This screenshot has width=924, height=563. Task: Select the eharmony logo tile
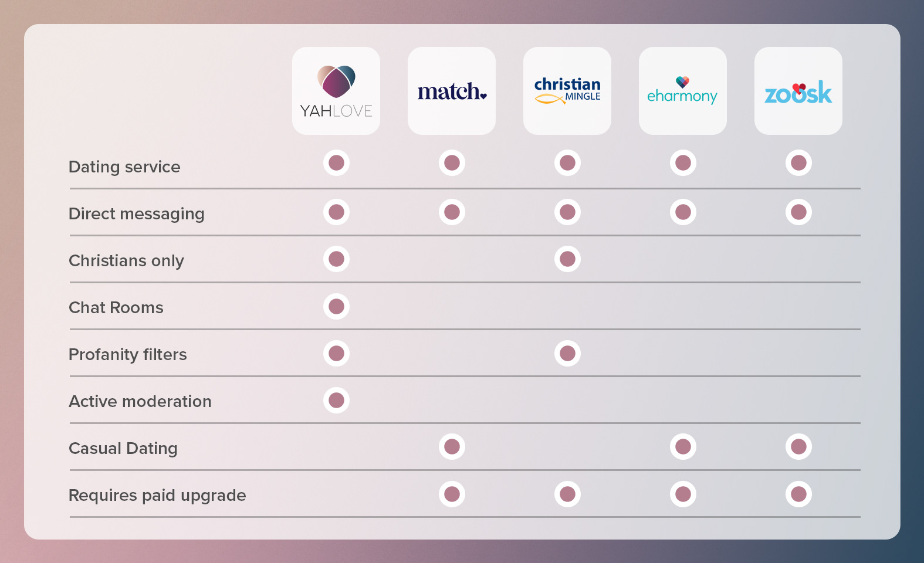pyautogui.click(x=683, y=91)
